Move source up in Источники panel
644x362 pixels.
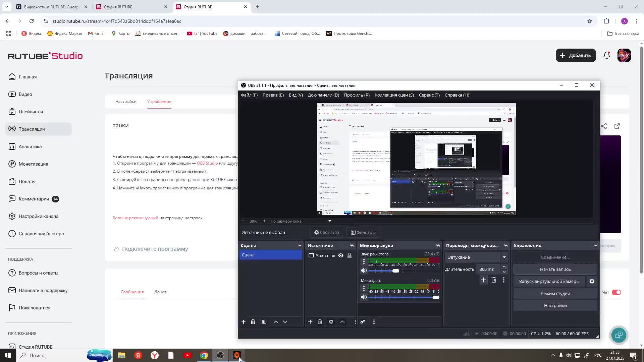pyautogui.click(x=342, y=322)
